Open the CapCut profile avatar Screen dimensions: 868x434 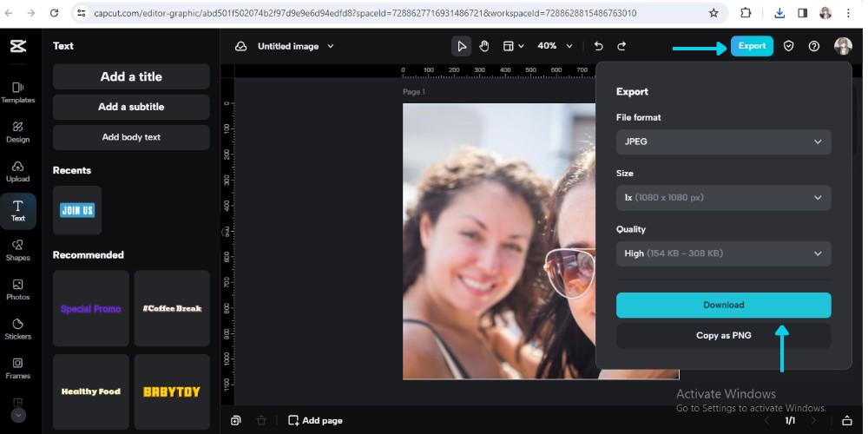click(x=843, y=46)
